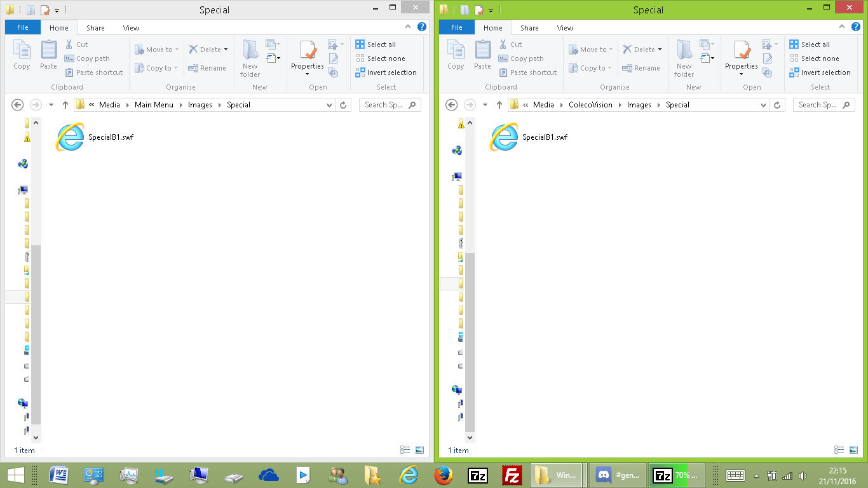The height and width of the screenshot is (488, 868).
Task: Click Images in the left address bar
Action: click(200, 105)
